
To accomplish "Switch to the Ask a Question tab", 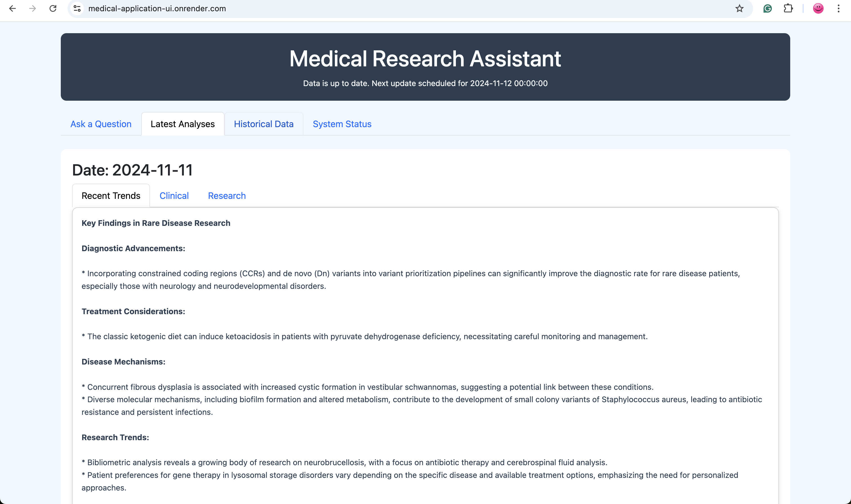I will (x=101, y=124).
